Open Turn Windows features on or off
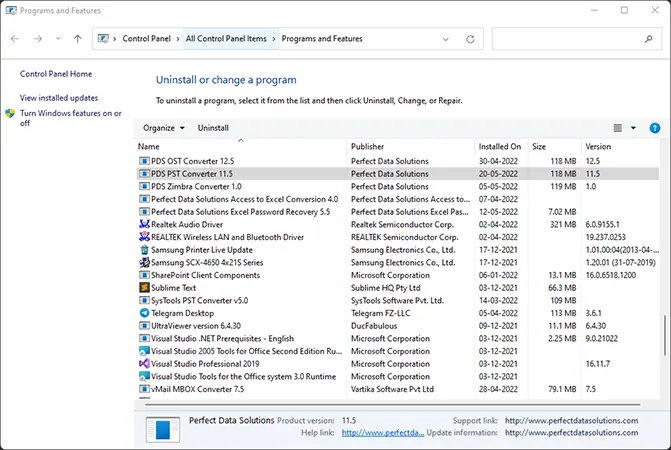The height and width of the screenshot is (450, 671). 71,118
